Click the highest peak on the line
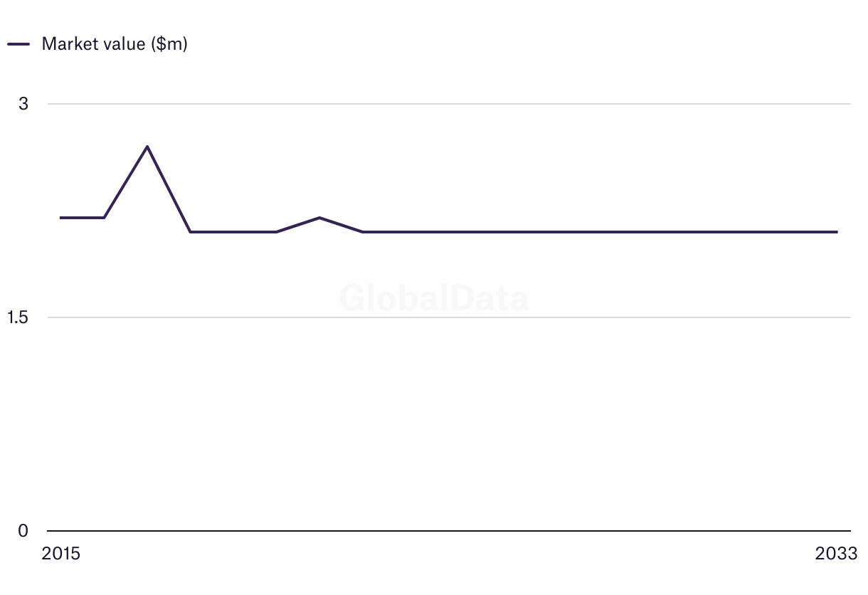The image size is (868, 595). pyautogui.click(x=147, y=147)
